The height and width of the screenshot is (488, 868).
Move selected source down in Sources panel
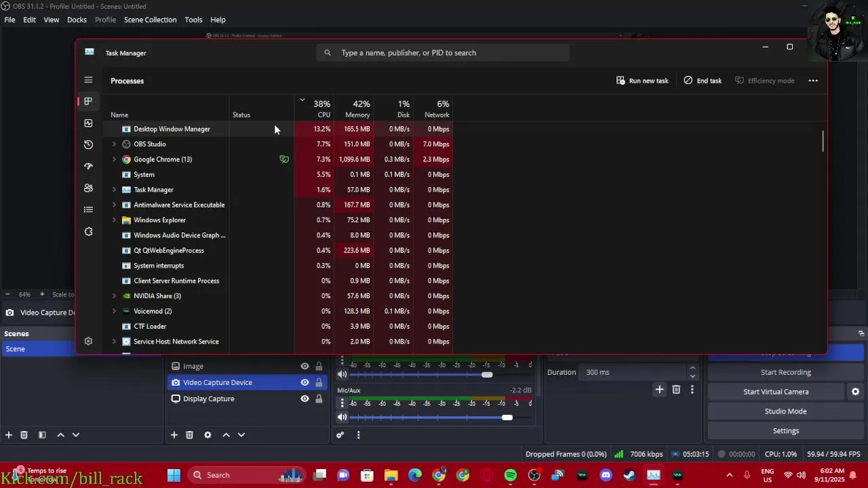[241, 435]
